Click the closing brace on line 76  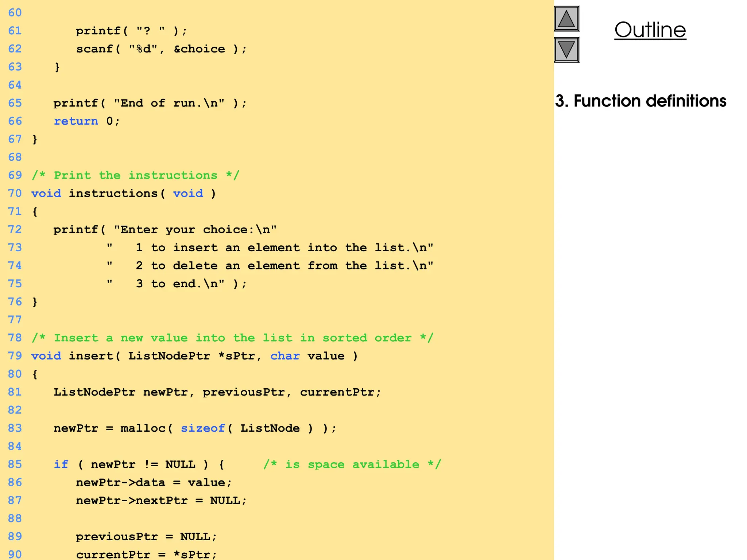pos(35,302)
